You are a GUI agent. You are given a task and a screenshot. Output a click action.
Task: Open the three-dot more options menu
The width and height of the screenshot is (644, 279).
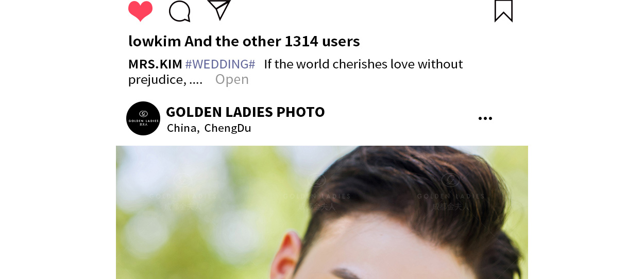[485, 118]
